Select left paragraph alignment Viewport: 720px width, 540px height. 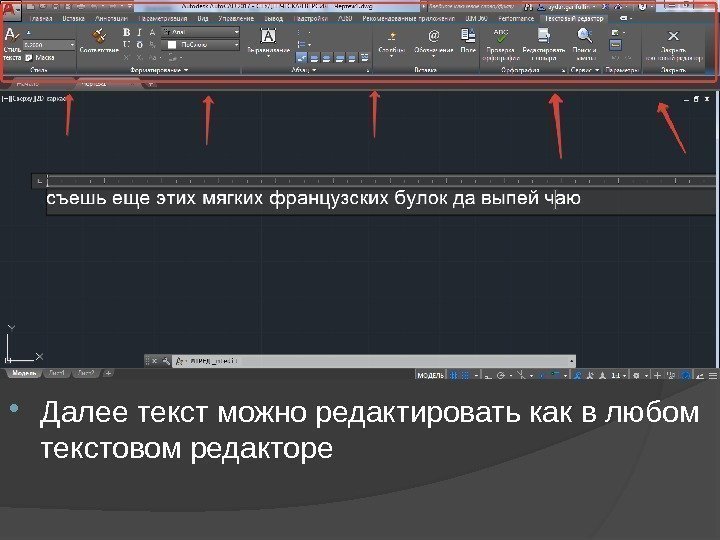coord(314,57)
